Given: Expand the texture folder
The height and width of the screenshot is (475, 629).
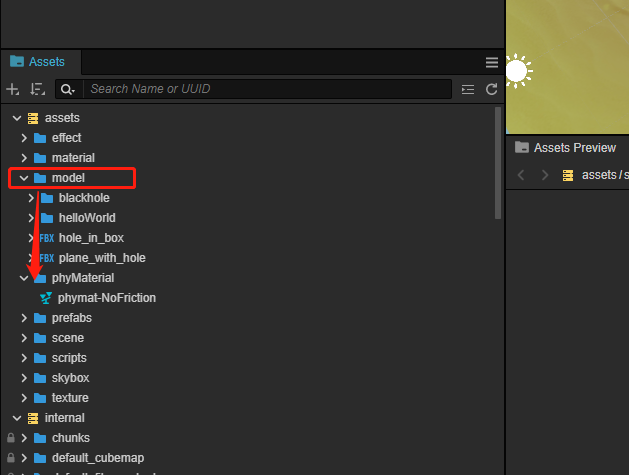Looking at the screenshot, I should pos(24,398).
